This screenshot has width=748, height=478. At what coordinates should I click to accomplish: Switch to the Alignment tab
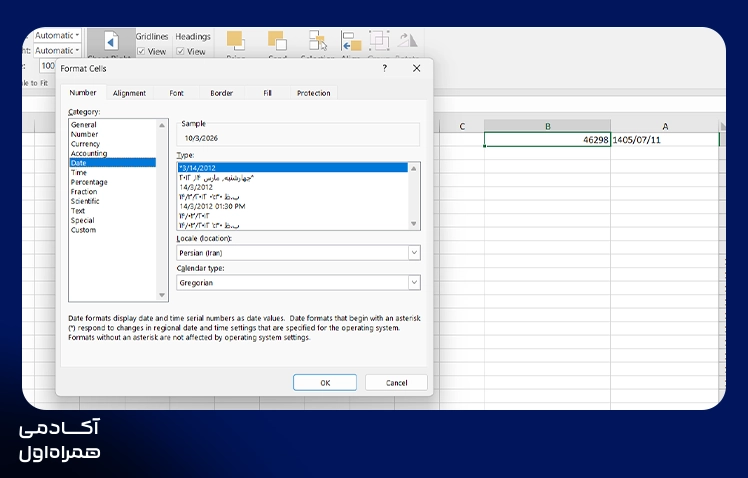[129, 93]
